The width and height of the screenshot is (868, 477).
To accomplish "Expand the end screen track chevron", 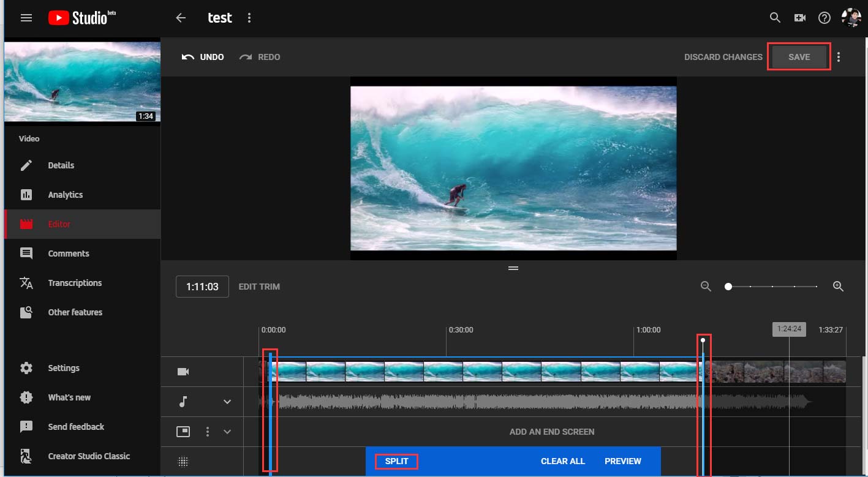I will [227, 432].
